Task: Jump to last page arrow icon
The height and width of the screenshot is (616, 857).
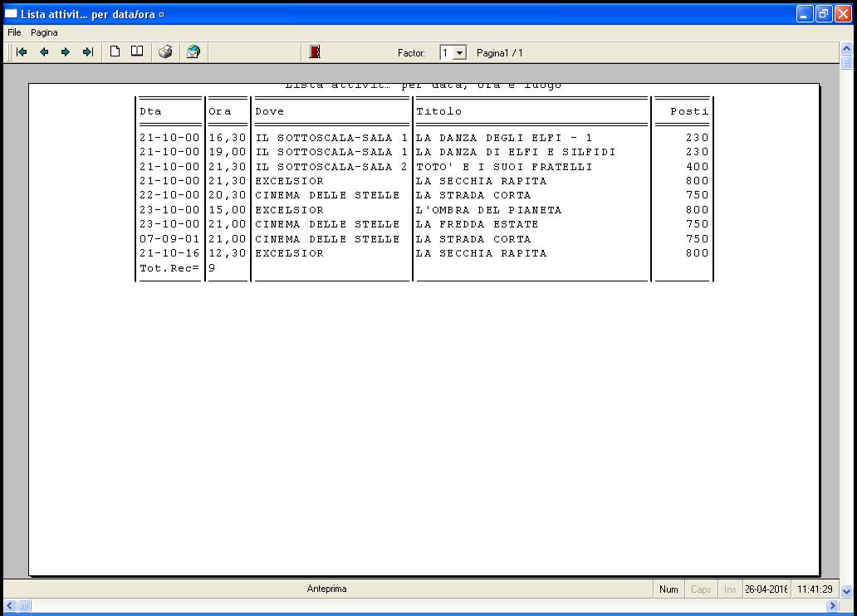Action: (87, 52)
